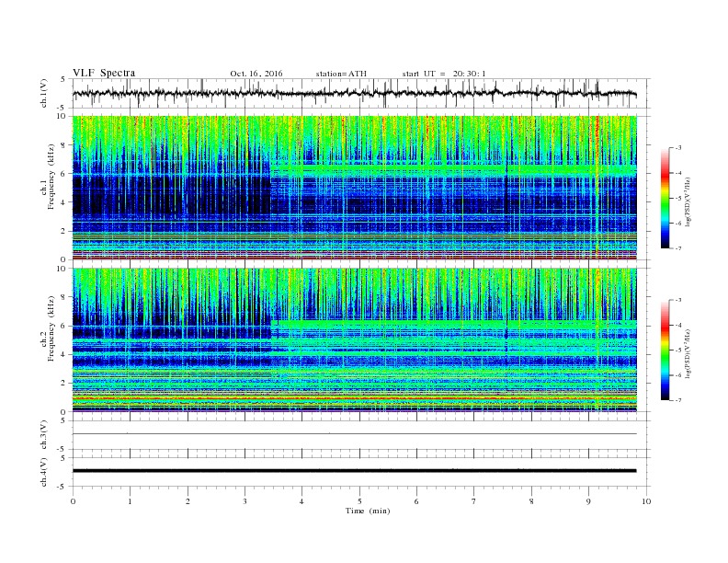Click the "3" tick on the time axis
Image resolution: width=728 pixels, height=563 pixels.
[245, 501]
